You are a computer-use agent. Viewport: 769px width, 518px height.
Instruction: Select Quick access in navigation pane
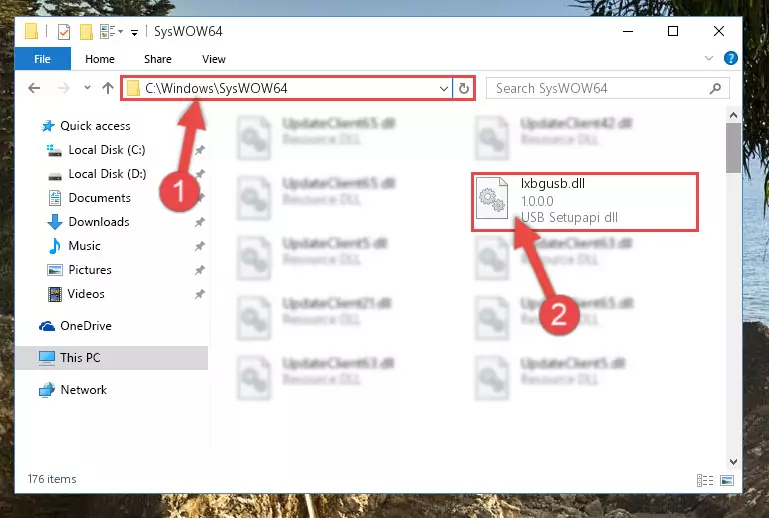point(95,126)
